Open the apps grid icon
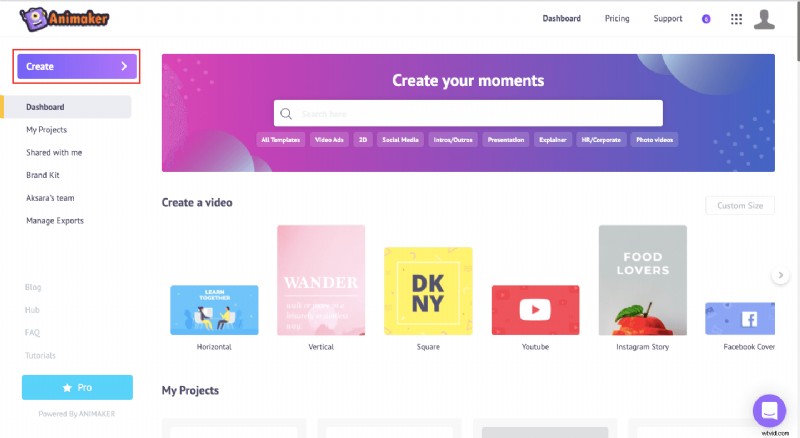Viewport: 800px width, 438px height. coord(736,19)
